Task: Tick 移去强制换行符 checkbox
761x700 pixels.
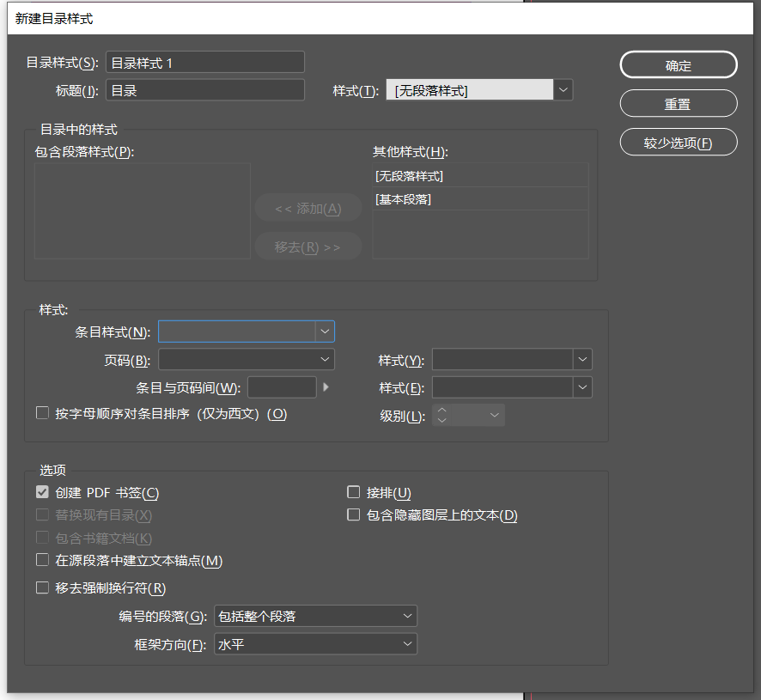Action: click(x=42, y=588)
